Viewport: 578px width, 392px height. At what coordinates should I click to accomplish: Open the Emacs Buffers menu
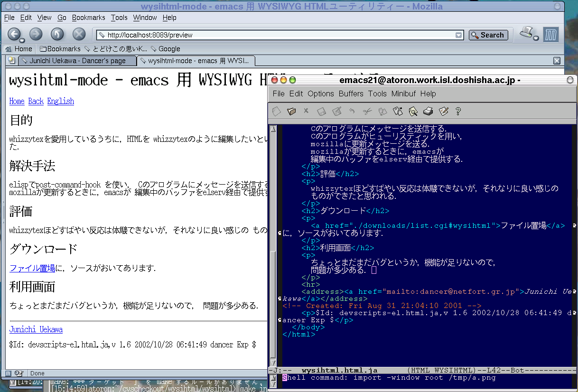[351, 93]
